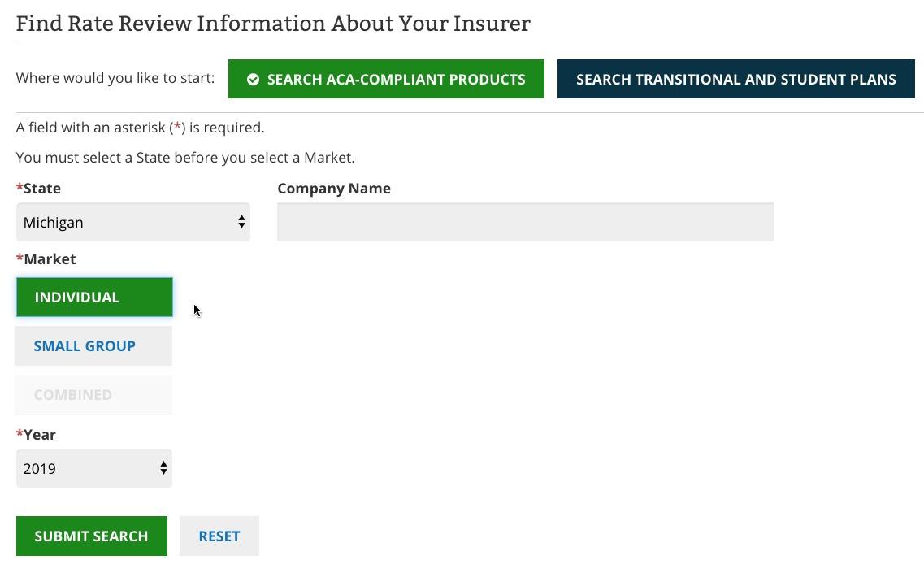This screenshot has width=924, height=569.
Task: Click the Market field label
Action: click(x=50, y=259)
